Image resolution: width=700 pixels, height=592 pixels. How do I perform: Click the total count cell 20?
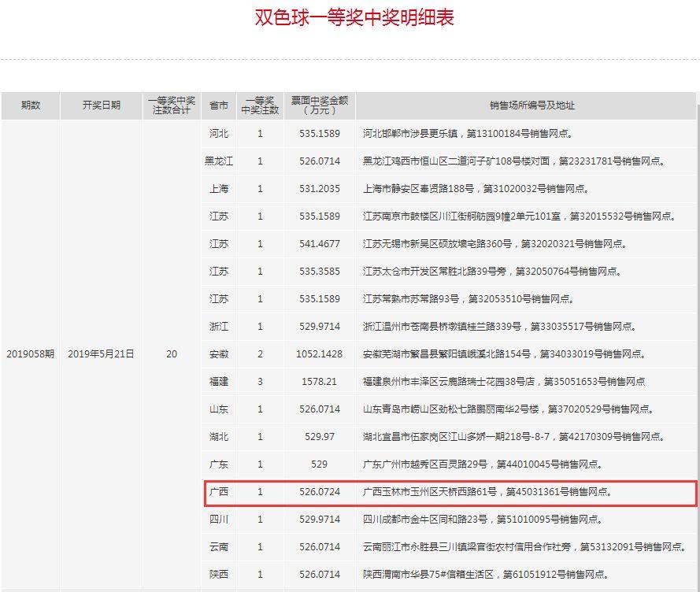(172, 354)
